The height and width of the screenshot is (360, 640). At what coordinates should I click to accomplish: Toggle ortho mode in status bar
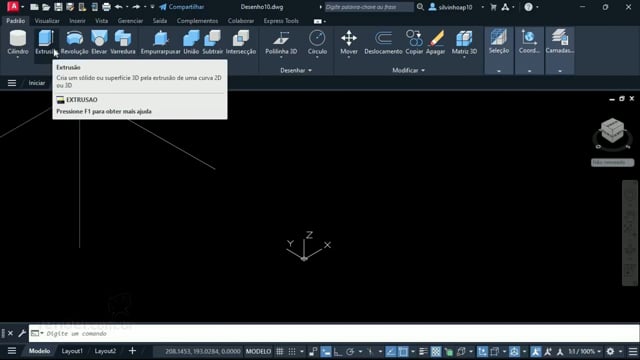(338, 351)
